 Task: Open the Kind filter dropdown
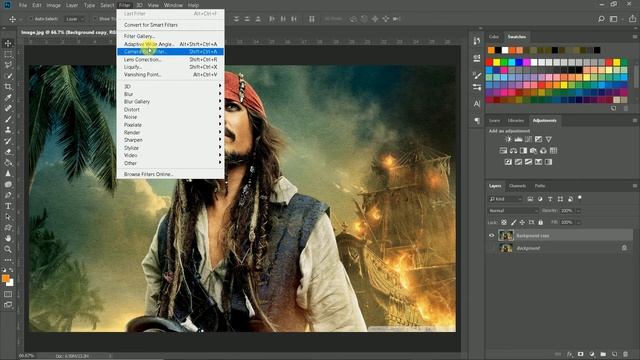505,199
